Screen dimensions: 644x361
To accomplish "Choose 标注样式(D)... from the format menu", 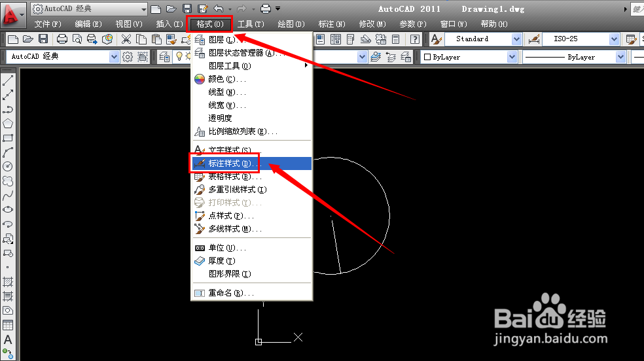I will click(252, 163).
